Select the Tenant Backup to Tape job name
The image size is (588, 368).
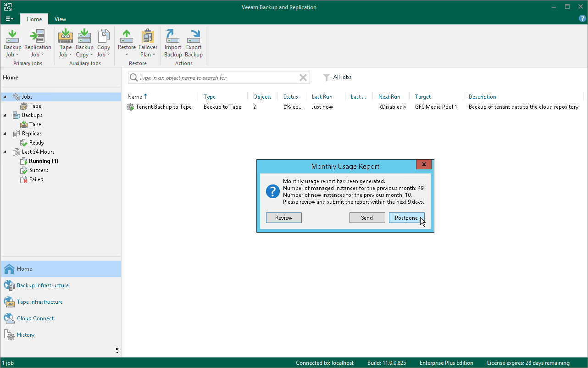(x=164, y=107)
